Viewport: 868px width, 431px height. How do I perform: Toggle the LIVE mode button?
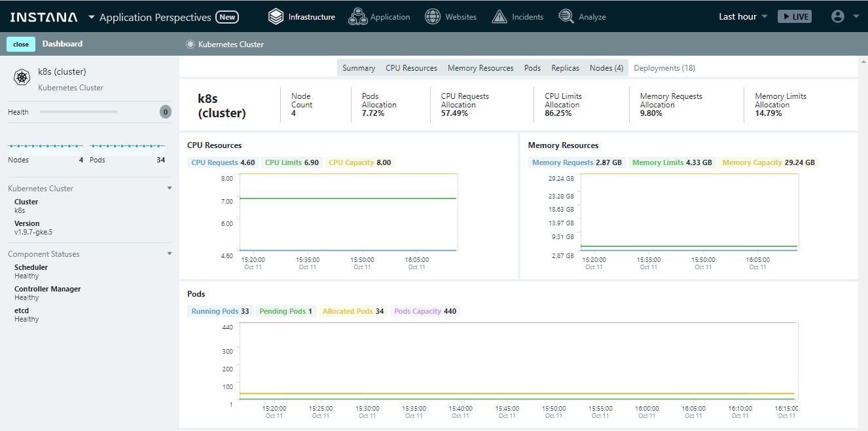[794, 17]
